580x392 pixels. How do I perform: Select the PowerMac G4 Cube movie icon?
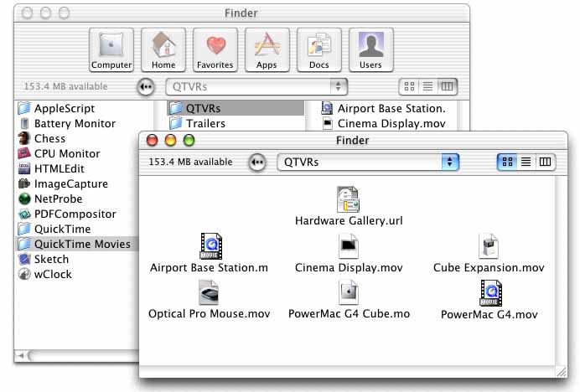(x=349, y=292)
